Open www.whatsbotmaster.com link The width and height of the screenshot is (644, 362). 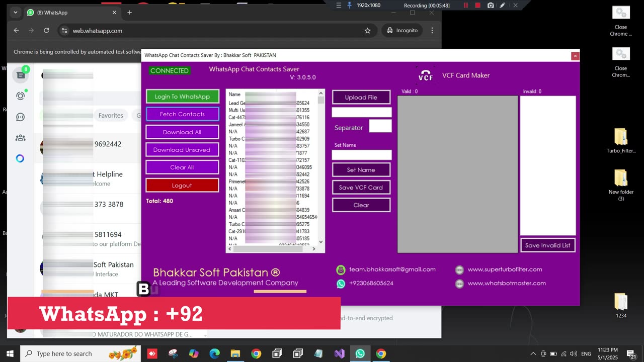point(507,284)
